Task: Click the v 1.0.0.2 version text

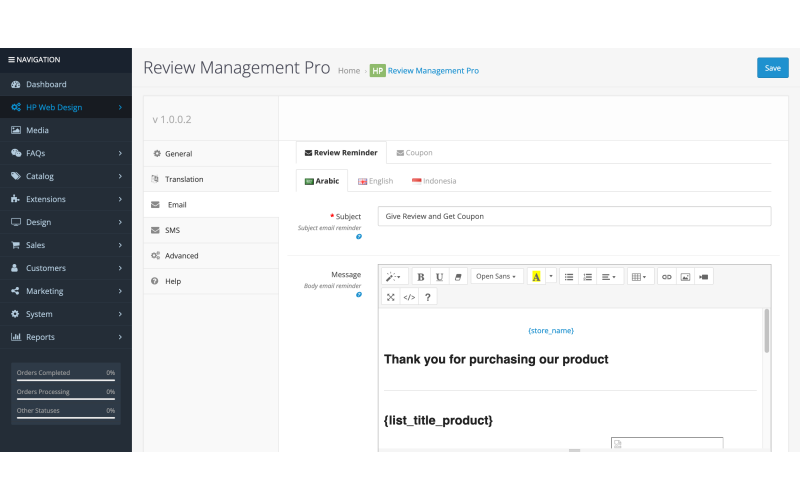Action: (x=172, y=119)
